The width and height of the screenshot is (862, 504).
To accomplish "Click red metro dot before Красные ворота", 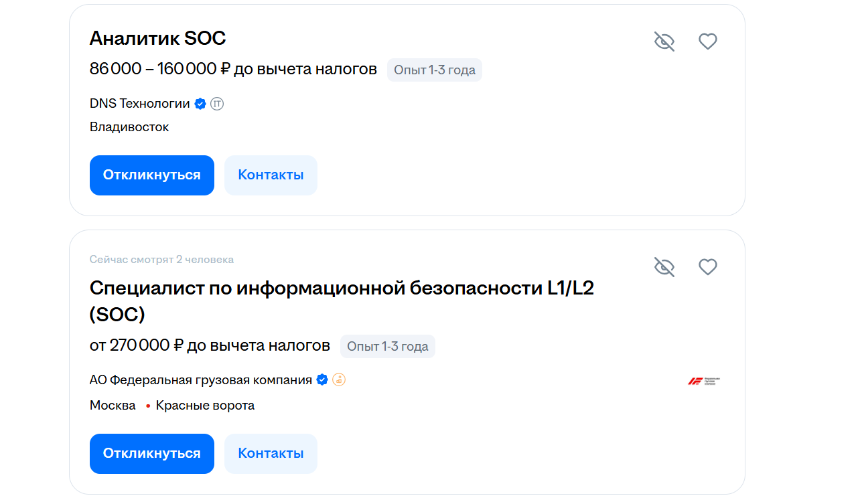I will tap(148, 406).
